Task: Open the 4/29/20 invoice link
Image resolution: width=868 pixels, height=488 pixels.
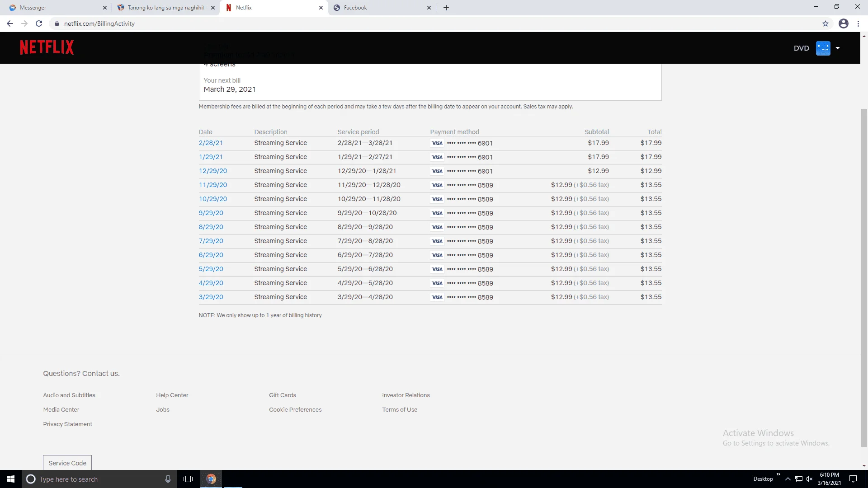Action: (x=211, y=283)
